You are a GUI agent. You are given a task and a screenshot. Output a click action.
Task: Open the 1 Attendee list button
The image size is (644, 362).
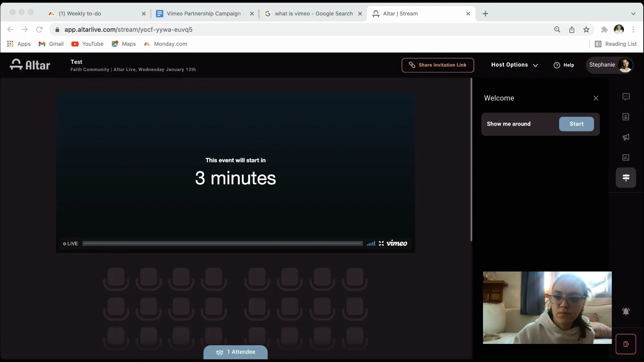coord(235,352)
